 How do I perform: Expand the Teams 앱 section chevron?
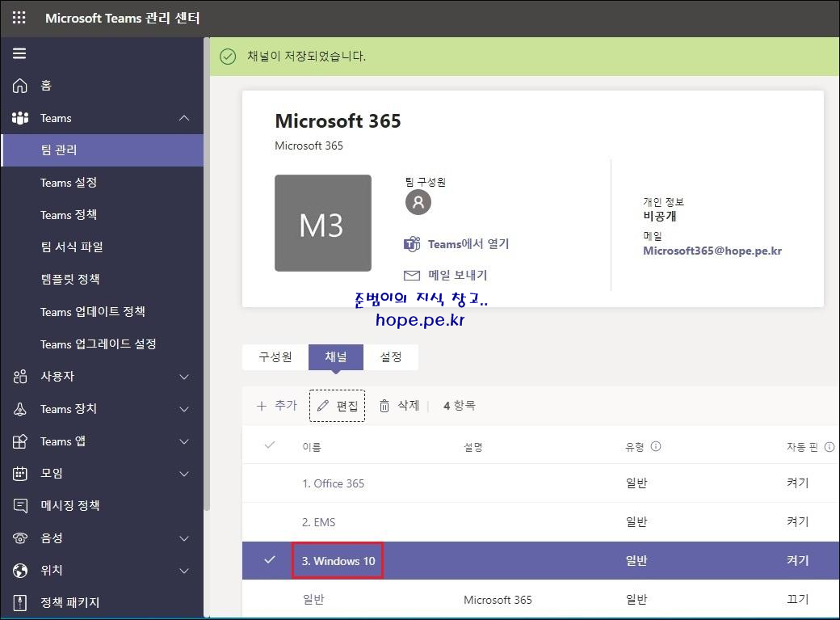184,441
